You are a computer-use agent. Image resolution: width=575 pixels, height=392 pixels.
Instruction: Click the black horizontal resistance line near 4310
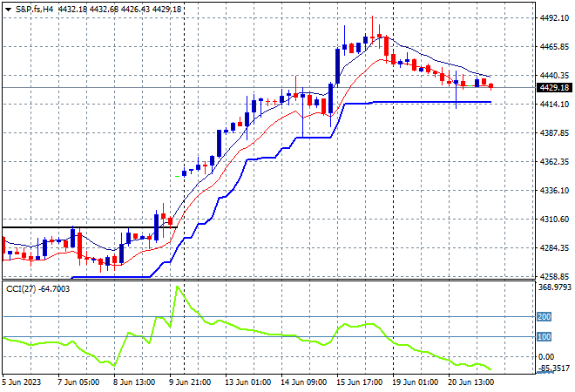point(90,227)
